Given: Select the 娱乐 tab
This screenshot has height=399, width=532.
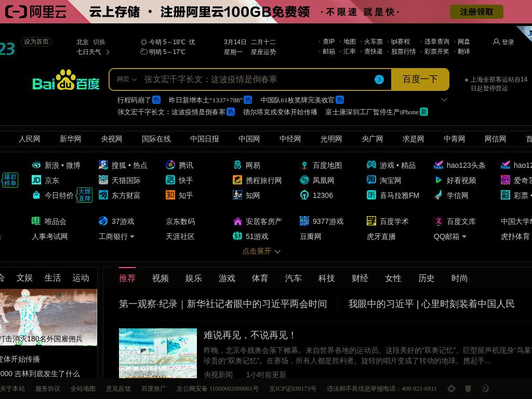Looking at the screenshot, I should coord(194,278).
